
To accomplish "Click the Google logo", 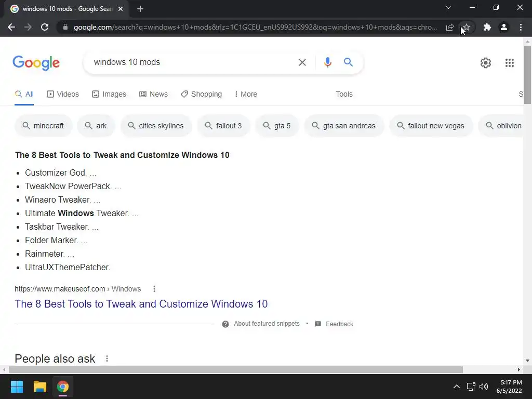I will (36, 63).
